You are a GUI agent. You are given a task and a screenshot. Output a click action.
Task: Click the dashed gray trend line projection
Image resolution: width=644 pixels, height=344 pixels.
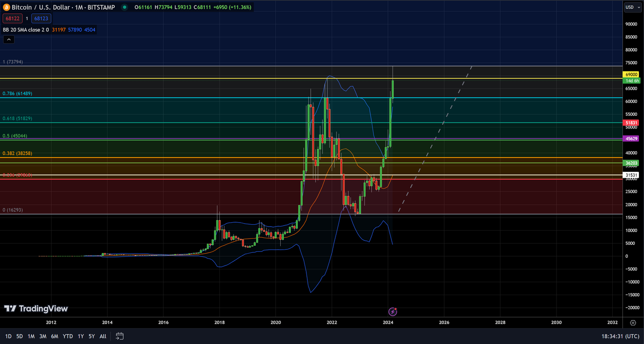[435, 139]
